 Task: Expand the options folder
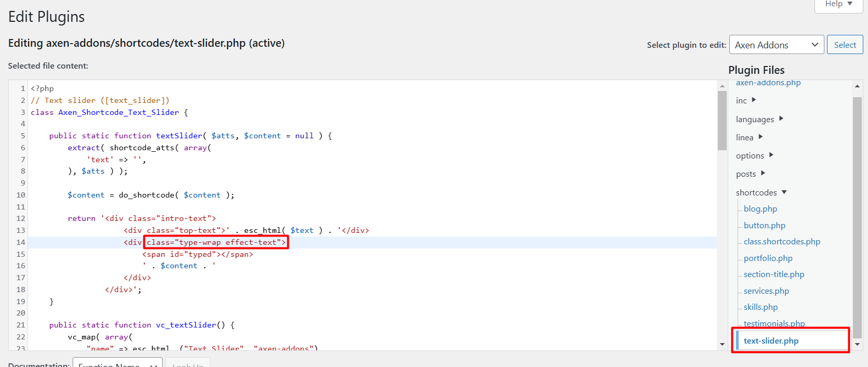tap(755, 155)
